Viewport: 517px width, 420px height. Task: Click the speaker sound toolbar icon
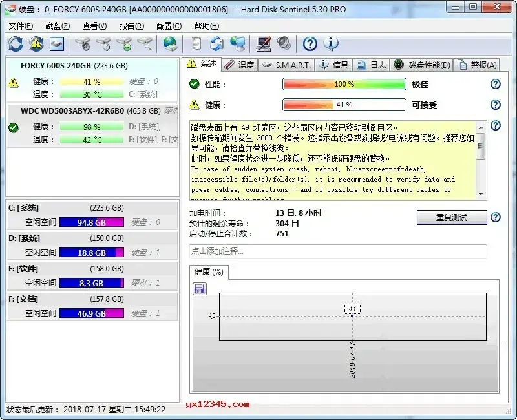[284, 44]
